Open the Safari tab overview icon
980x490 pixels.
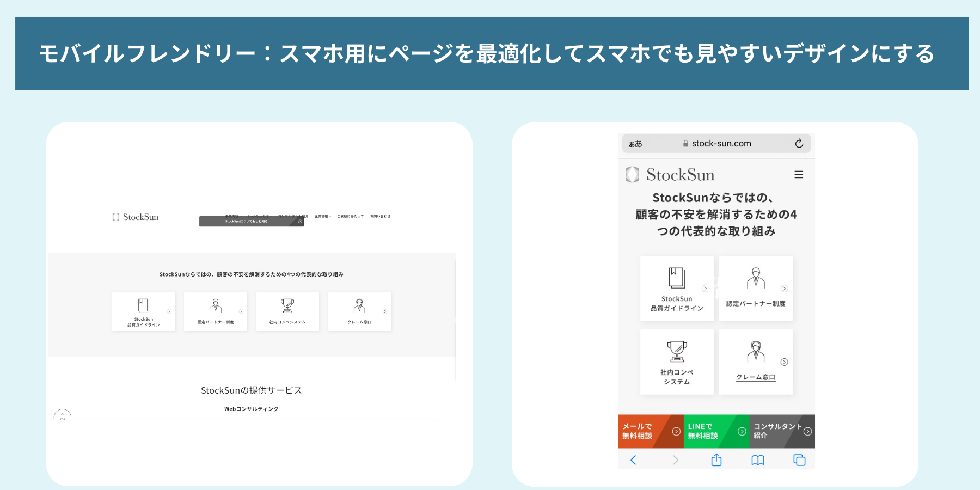tap(799, 460)
